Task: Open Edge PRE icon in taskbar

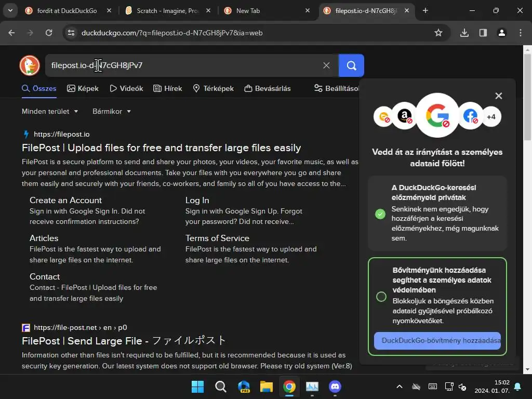Action: point(244,387)
